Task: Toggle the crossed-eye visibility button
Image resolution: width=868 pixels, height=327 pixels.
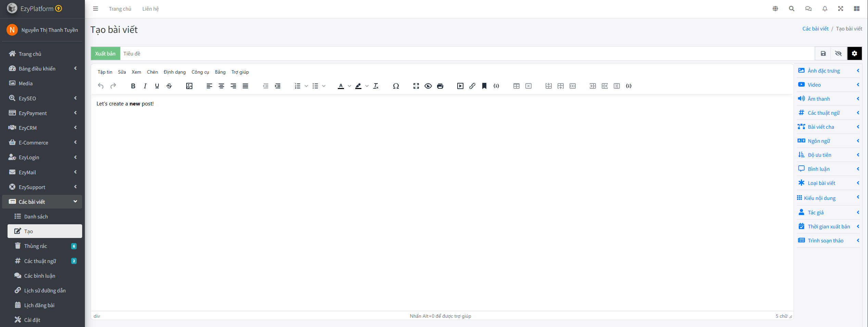Action: tap(838, 53)
